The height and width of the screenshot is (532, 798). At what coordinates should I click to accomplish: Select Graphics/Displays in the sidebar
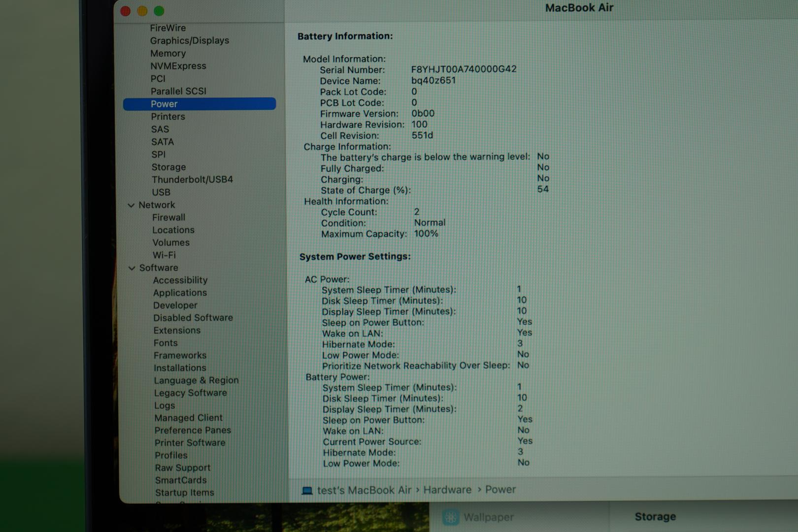pos(189,40)
